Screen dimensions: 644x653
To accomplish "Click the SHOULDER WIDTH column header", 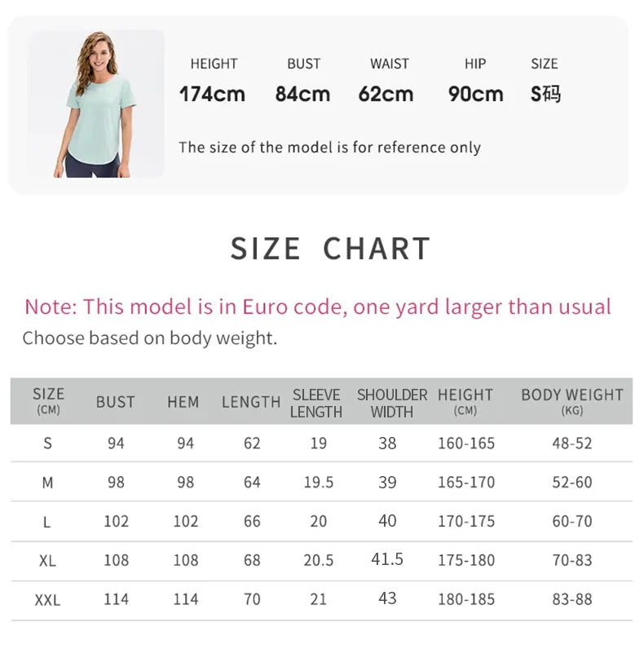I will click(x=391, y=403).
